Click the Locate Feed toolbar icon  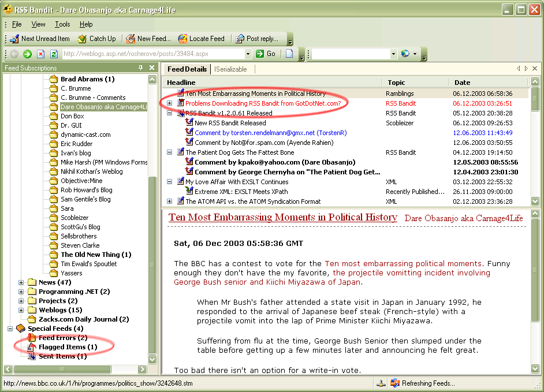pyautogui.click(x=182, y=39)
